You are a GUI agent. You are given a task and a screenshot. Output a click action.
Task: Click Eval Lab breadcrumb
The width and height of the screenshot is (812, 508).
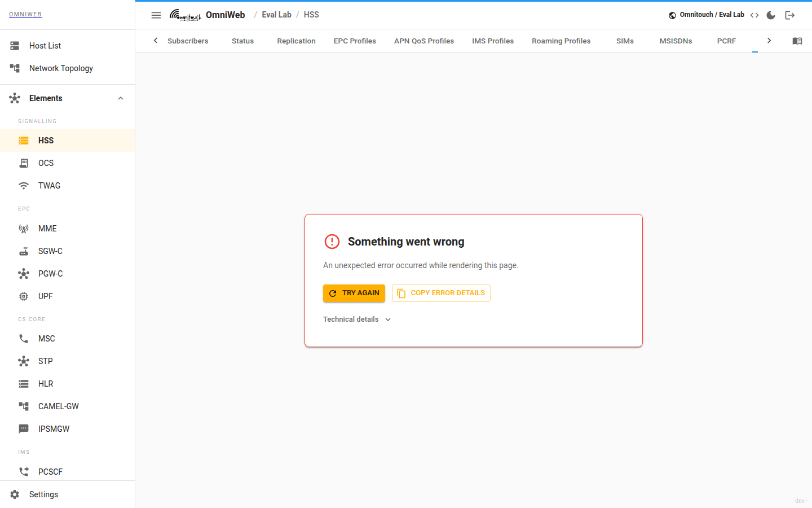[x=276, y=15]
